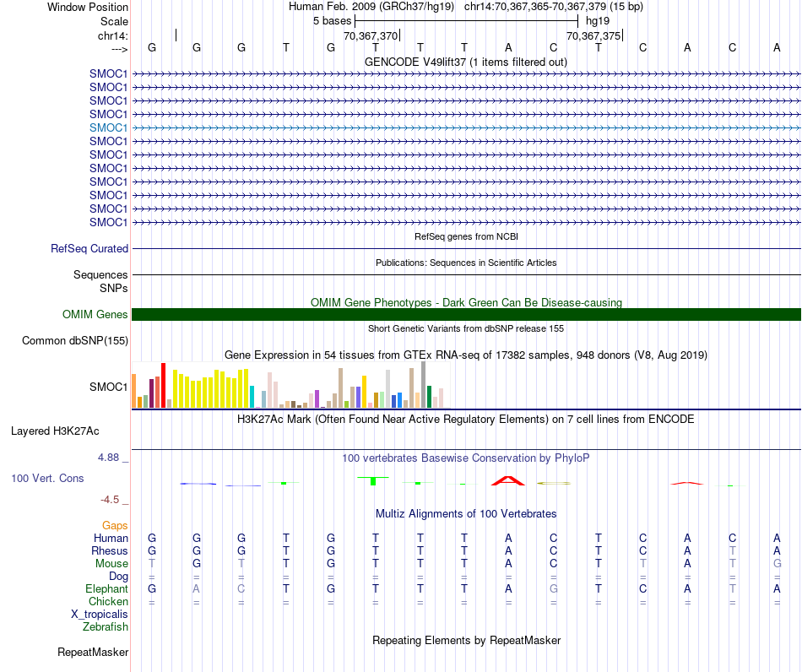This screenshot has height=672, width=802.
Task: Click the hg19 label beside the scale bar
Action: (x=598, y=21)
